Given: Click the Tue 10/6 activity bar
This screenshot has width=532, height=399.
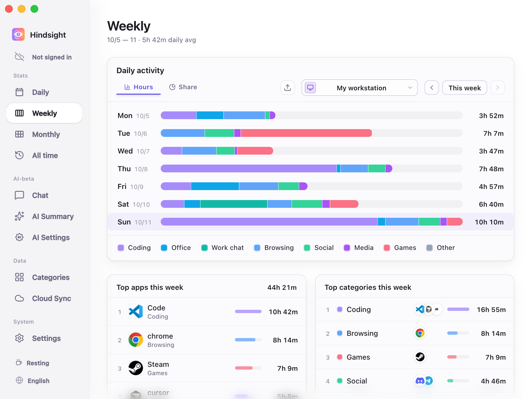Looking at the screenshot, I should click(x=266, y=133).
